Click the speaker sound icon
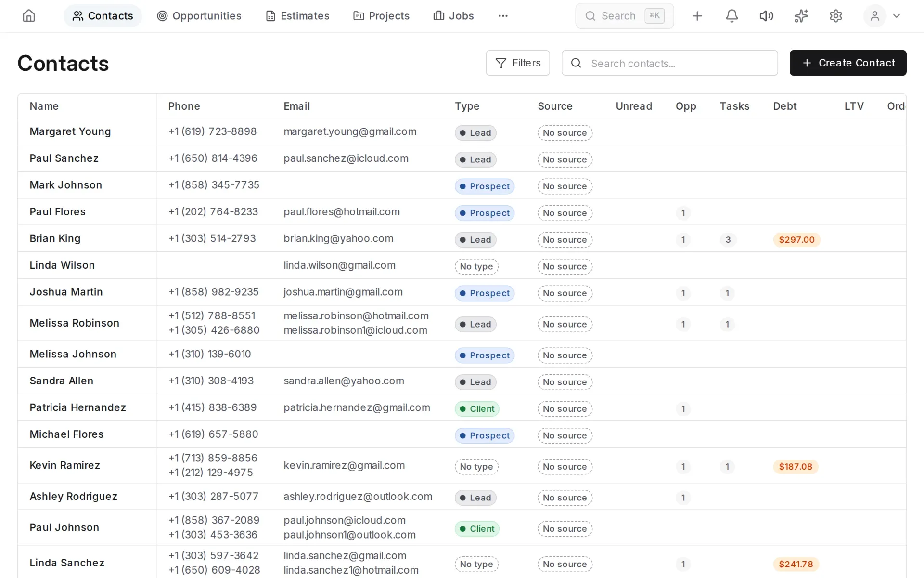Image resolution: width=924 pixels, height=578 pixels. coord(766,16)
